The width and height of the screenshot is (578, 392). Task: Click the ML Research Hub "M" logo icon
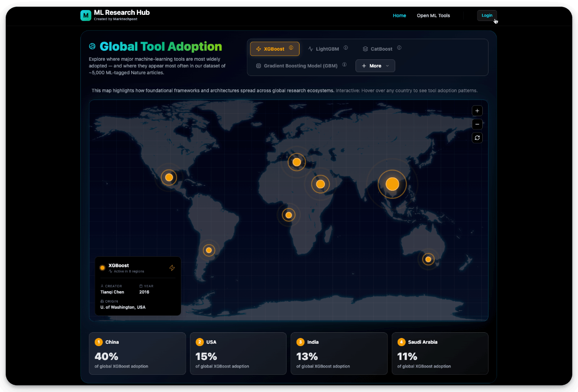[86, 15]
